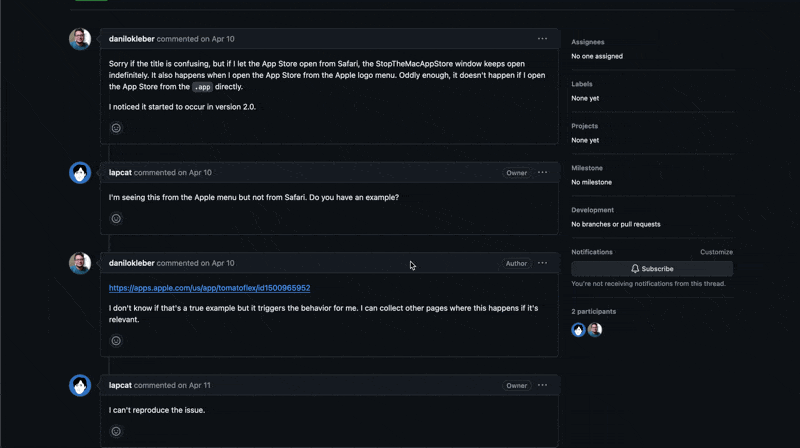Screen dimensions: 800x448
Task: Add reaction to "I can't reproduce" comment
Action: [x=116, y=431]
